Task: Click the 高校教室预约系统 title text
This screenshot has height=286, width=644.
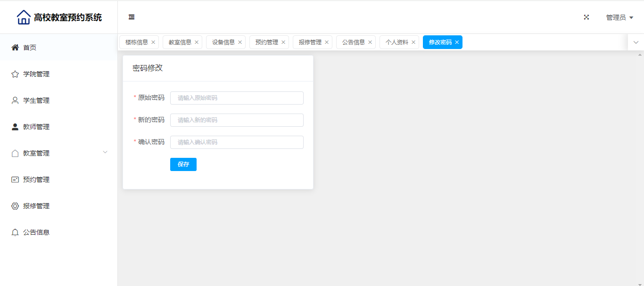Action: pos(68,17)
